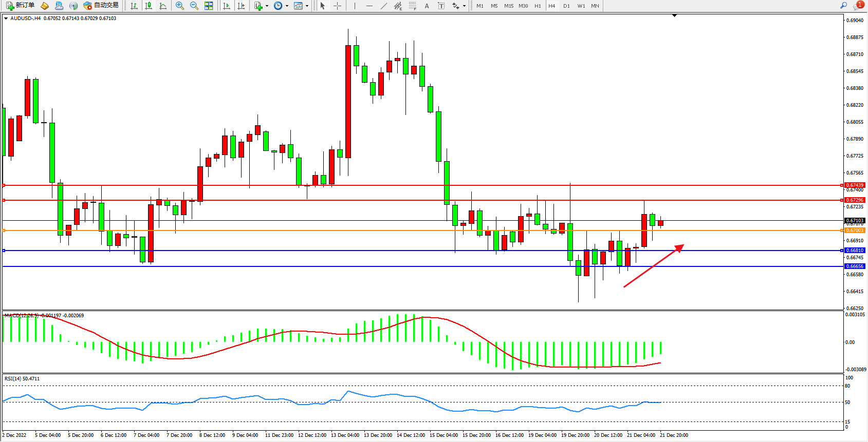Click the New Order (新订单) button
Image resolution: width=868 pixels, height=442 pixels.
click(x=20, y=6)
